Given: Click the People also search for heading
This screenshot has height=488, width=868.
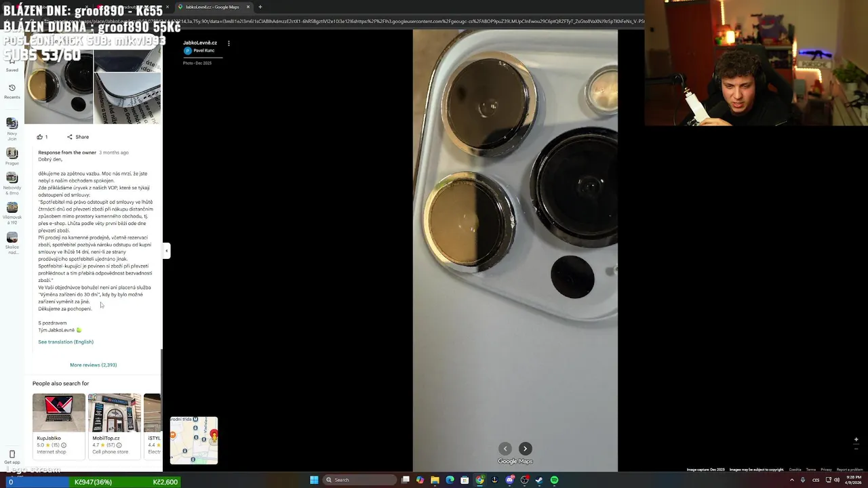Looking at the screenshot, I should pos(60,384).
